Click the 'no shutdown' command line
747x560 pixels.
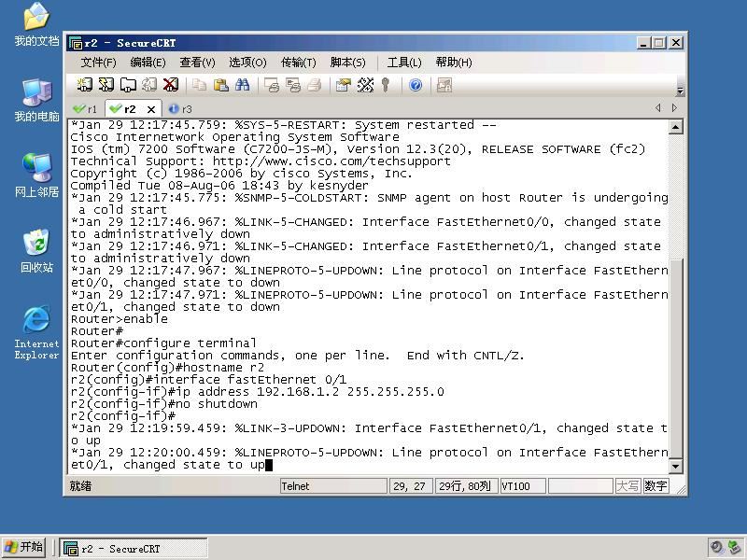[x=164, y=404]
